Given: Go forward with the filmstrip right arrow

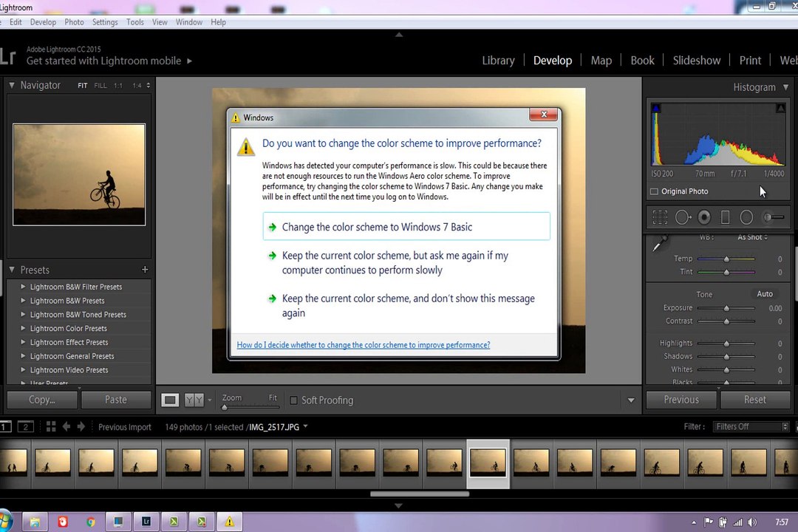Looking at the screenshot, I should [x=81, y=426].
